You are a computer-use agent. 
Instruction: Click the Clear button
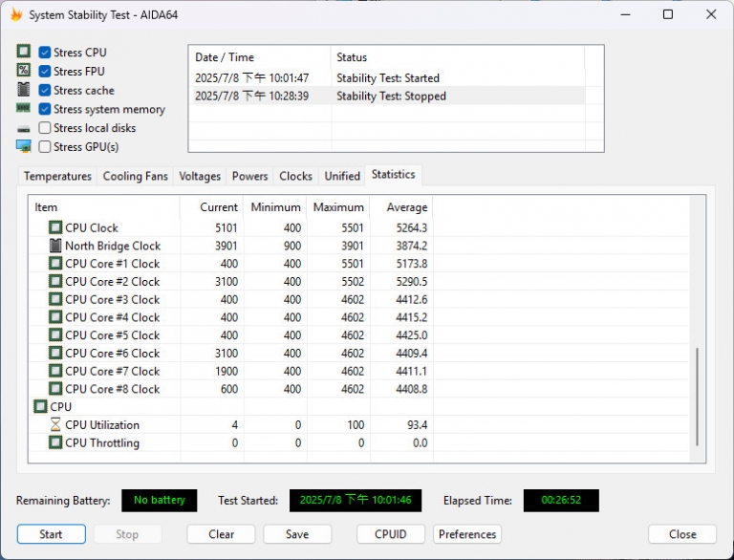[x=221, y=534]
